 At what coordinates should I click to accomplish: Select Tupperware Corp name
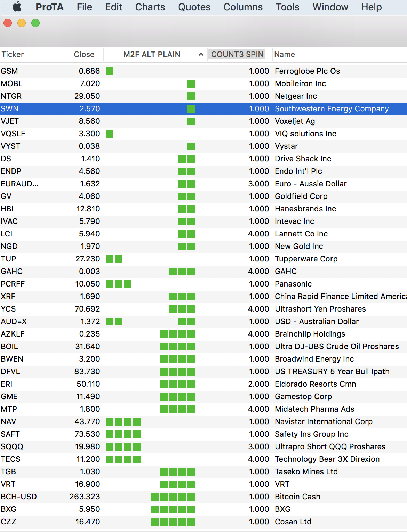point(306,259)
